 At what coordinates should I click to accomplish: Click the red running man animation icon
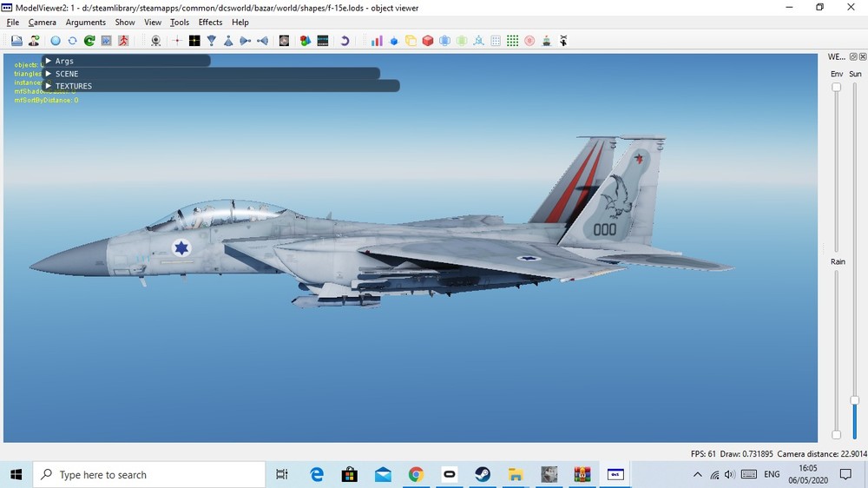click(x=123, y=41)
